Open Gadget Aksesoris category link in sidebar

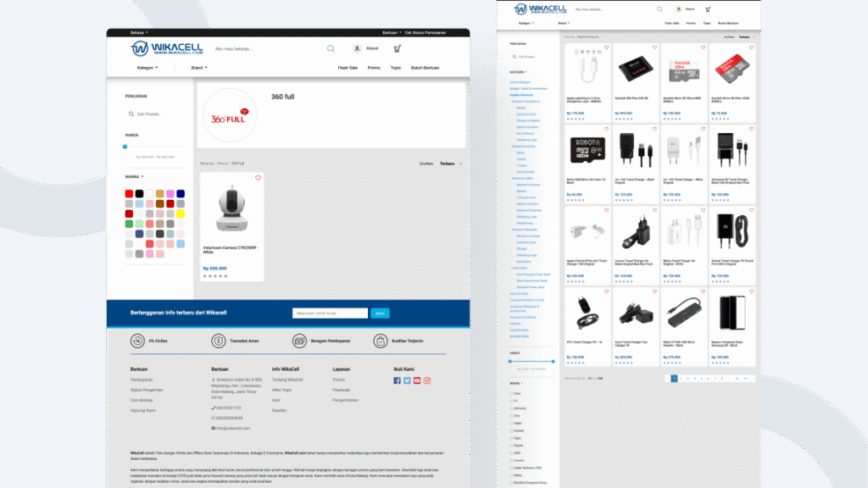[x=521, y=95]
